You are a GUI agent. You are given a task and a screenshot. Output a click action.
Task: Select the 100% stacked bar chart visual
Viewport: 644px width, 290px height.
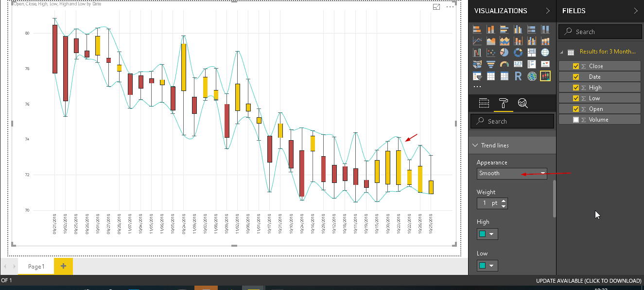point(532,30)
